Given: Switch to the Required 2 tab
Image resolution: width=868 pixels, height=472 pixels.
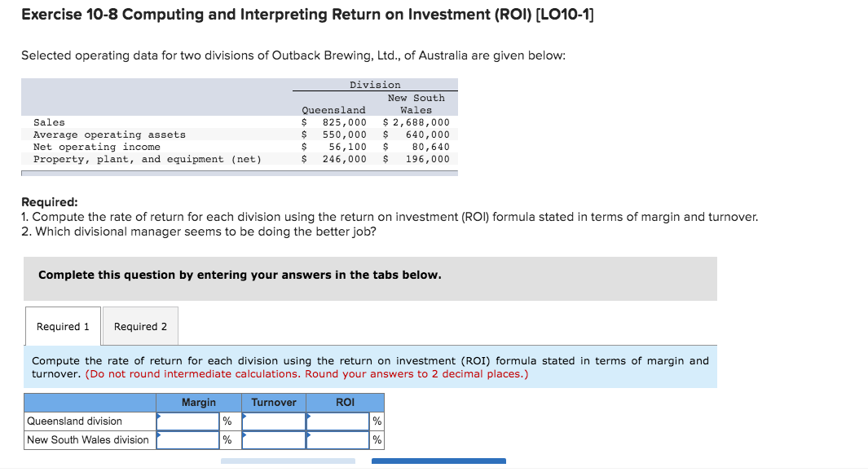Looking at the screenshot, I should [139, 325].
